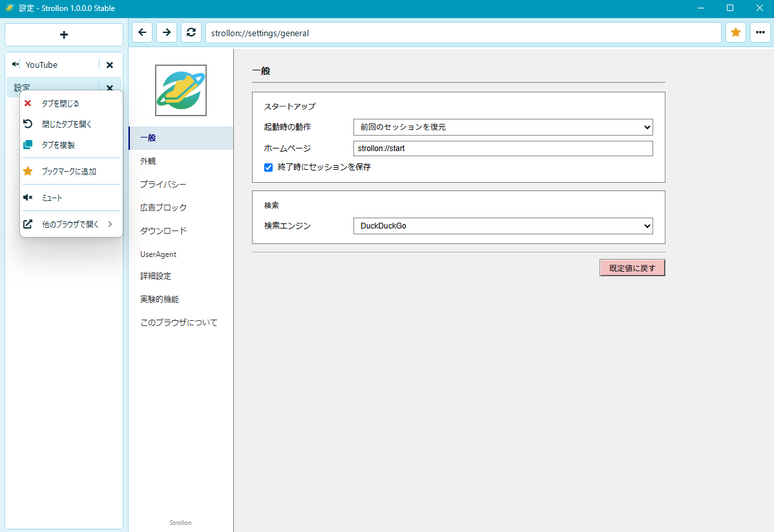The width and height of the screenshot is (774, 532).
Task: Open the ダウンロード settings section
Action: [x=181, y=231]
